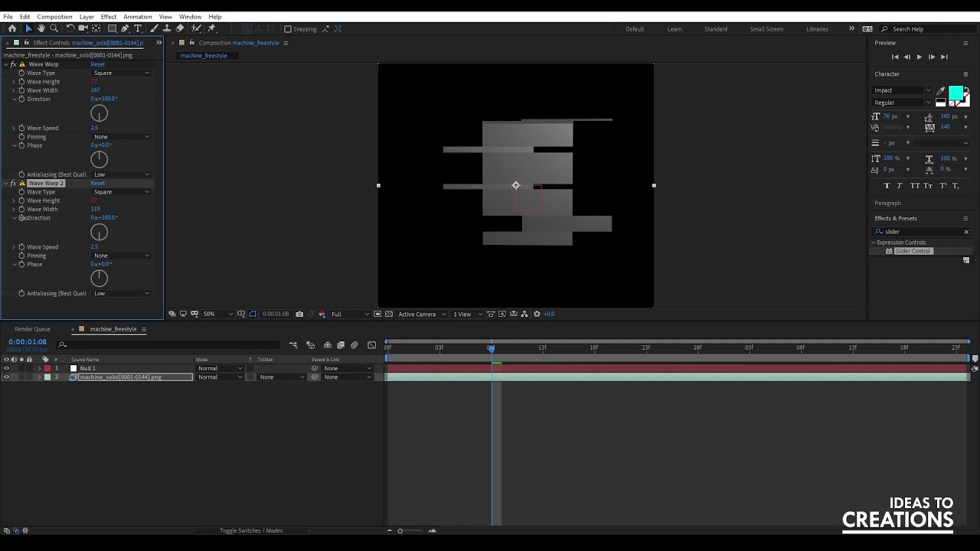Open the 50% magnification dropdown
980x551 pixels.
click(x=218, y=314)
